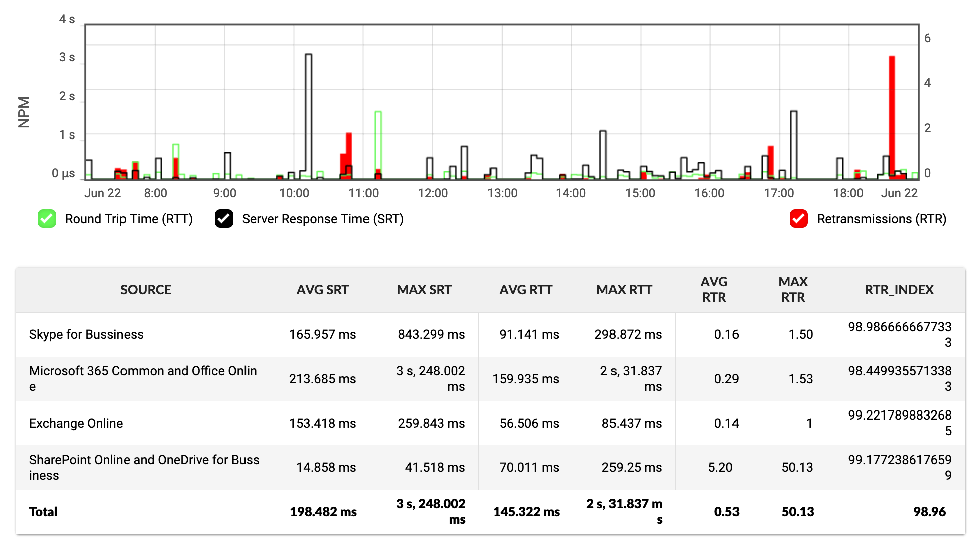Click MAX RTT column header

click(x=624, y=290)
